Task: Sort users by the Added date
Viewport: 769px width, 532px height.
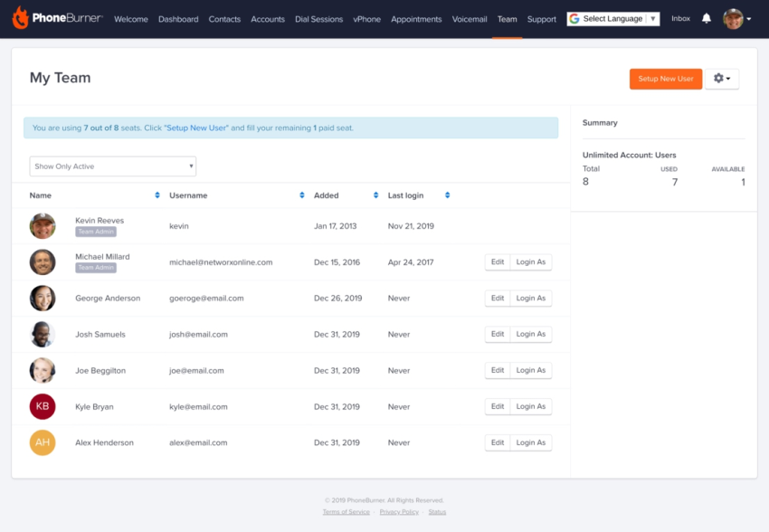Action: pos(376,195)
